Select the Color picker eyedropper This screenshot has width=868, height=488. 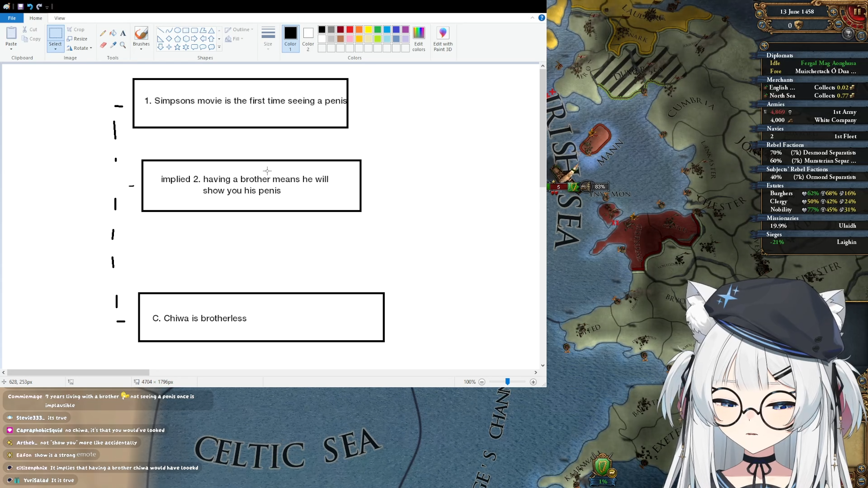(113, 45)
